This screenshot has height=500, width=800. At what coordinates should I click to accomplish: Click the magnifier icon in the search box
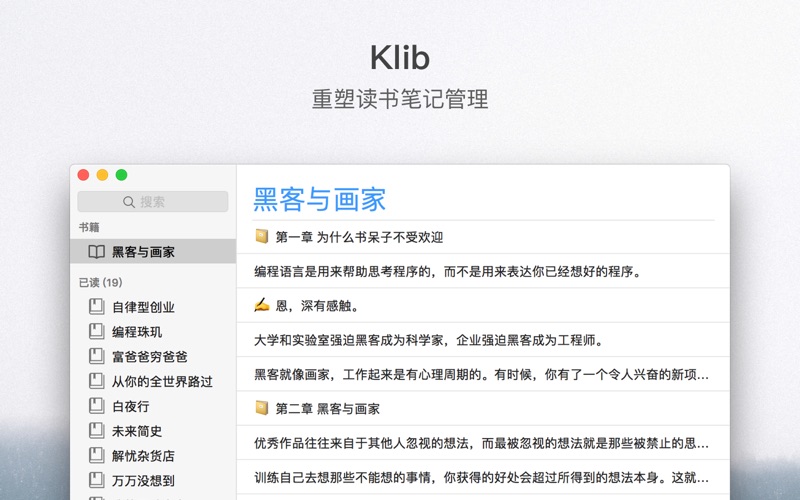pyautogui.click(x=129, y=202)
